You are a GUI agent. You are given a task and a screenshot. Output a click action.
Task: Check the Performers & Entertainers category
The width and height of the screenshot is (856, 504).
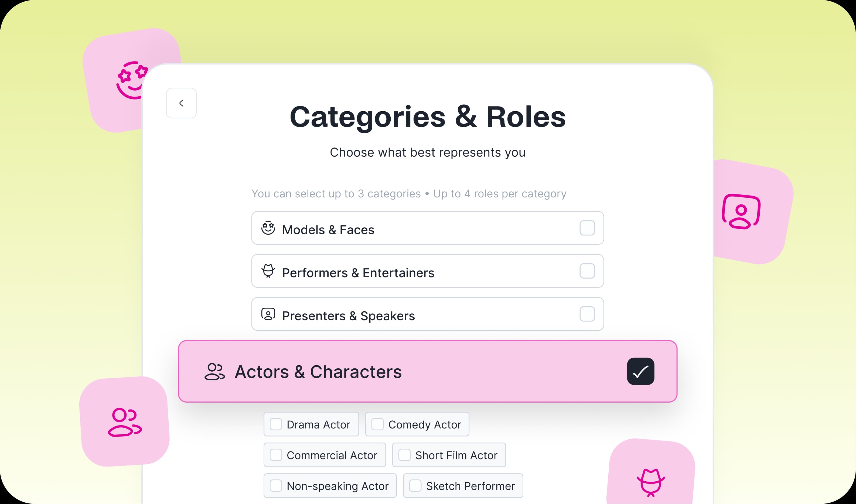[x=587, y=271]
